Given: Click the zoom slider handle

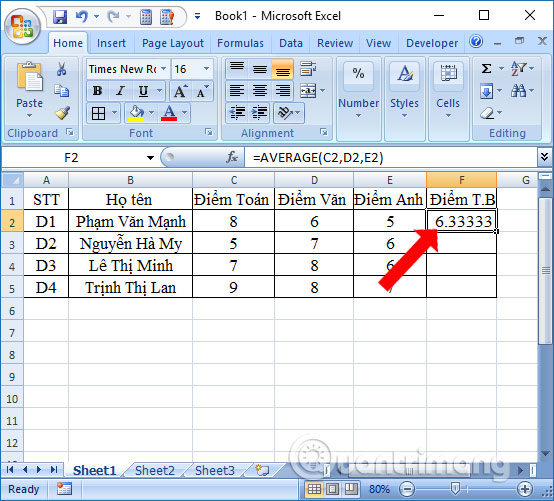Looking at the screenshot, I should (455, 489).
